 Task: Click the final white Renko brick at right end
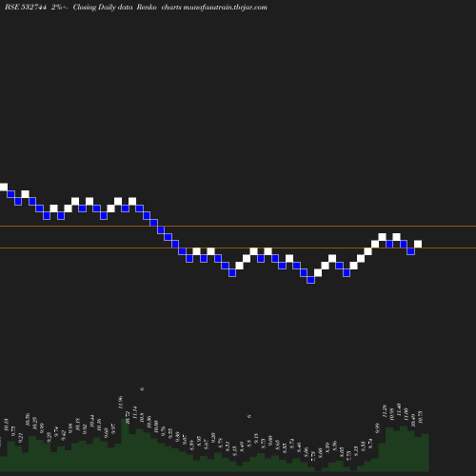(x=418, y=244)
